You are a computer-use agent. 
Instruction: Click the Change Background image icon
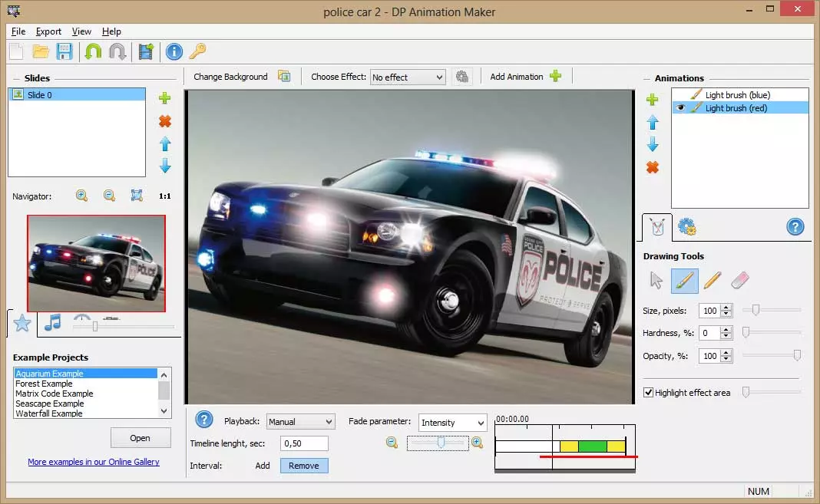(284, 76)
